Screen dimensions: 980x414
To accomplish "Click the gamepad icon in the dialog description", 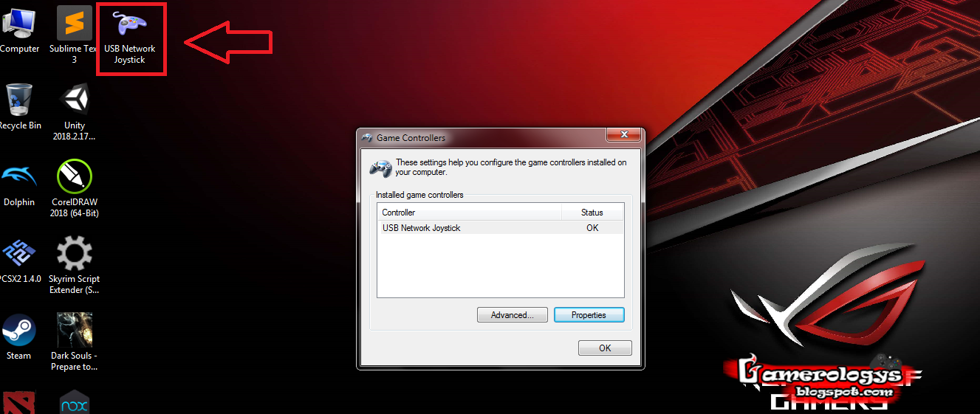I will pos(381,168).
